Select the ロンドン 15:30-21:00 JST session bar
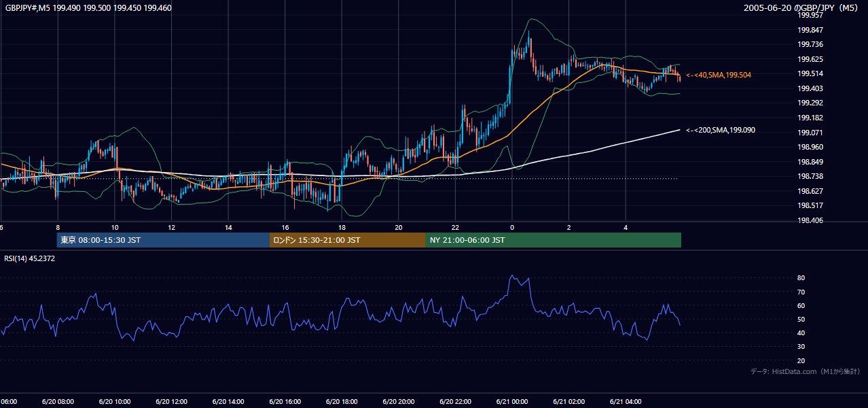 [x=348, y=240]
